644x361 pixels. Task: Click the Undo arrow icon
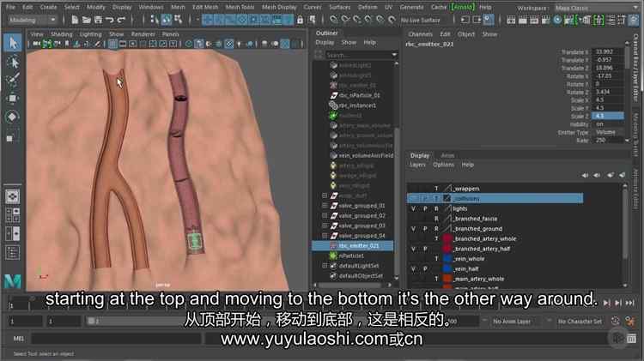[109, 19]
